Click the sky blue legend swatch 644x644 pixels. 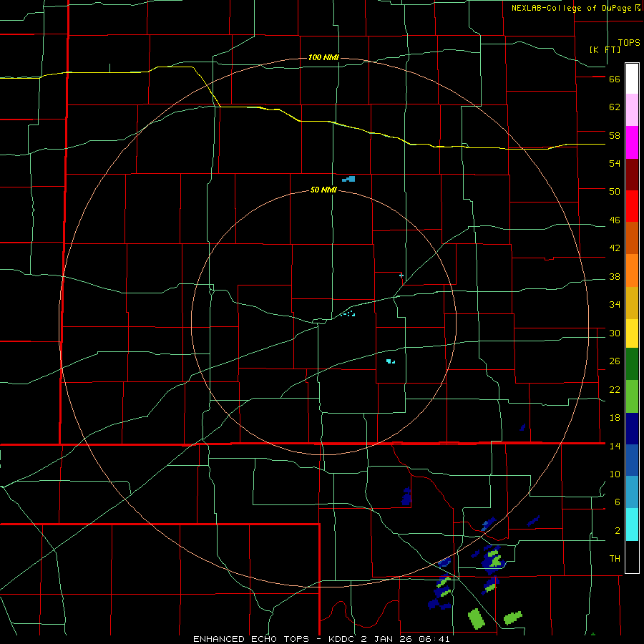[x=632, y=492]
